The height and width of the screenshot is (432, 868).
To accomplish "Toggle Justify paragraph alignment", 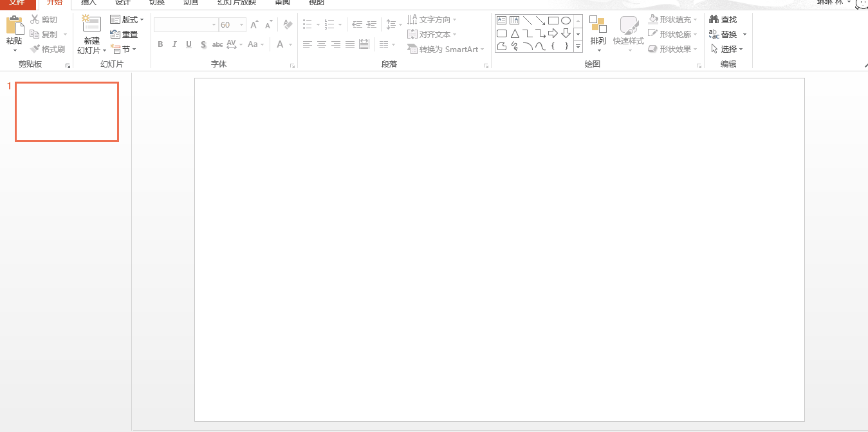I will click(x=350, y=44).
